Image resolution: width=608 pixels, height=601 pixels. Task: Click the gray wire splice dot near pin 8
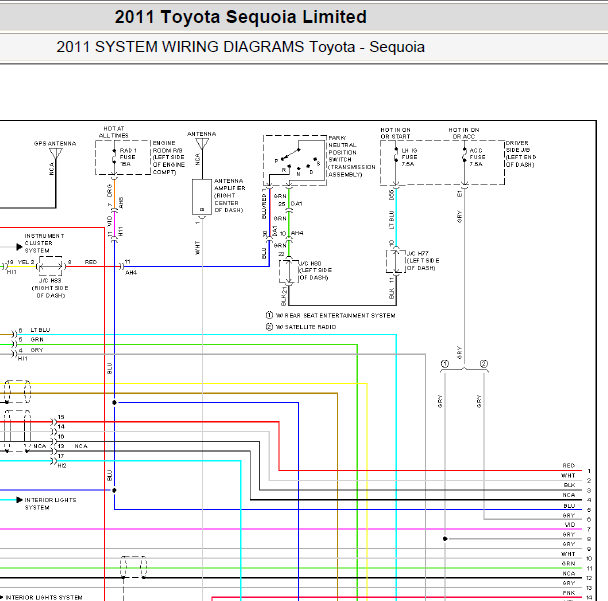(x=445, y=539)
